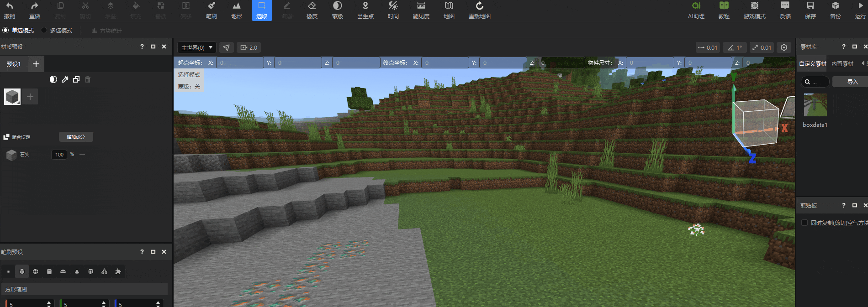Screen dimensions: 868x307
Task: Click the 重做 (redo) toolbar icon
Action: [35, 10]
